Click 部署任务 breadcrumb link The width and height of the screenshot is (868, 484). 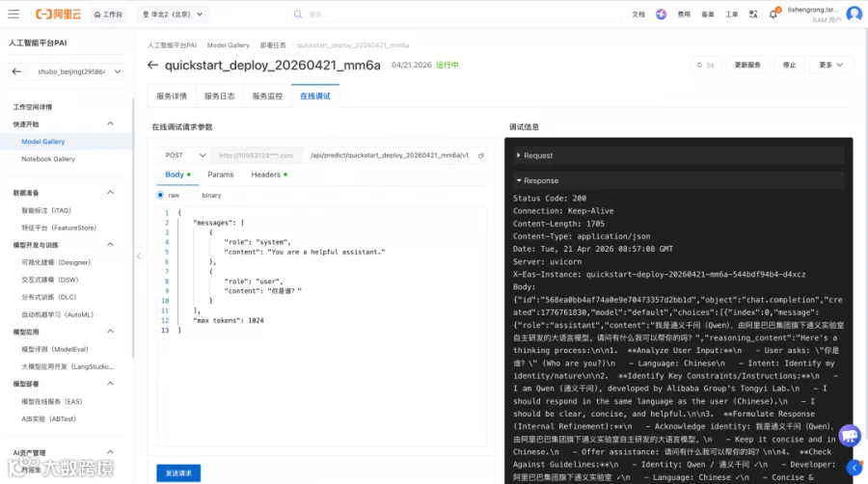pos(273,45)
